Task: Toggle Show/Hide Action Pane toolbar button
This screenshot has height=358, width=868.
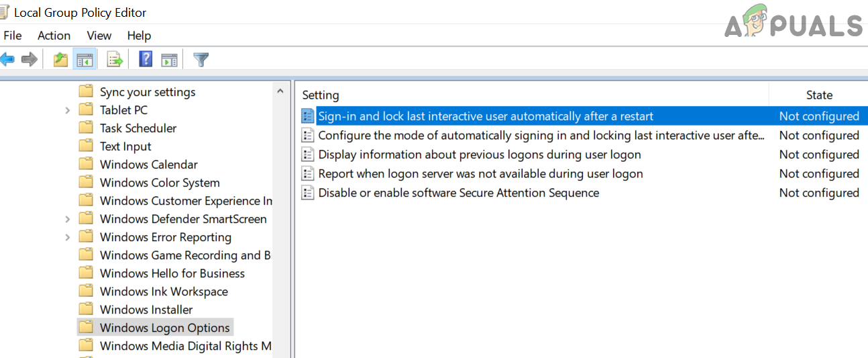Action: coord(170,60)
